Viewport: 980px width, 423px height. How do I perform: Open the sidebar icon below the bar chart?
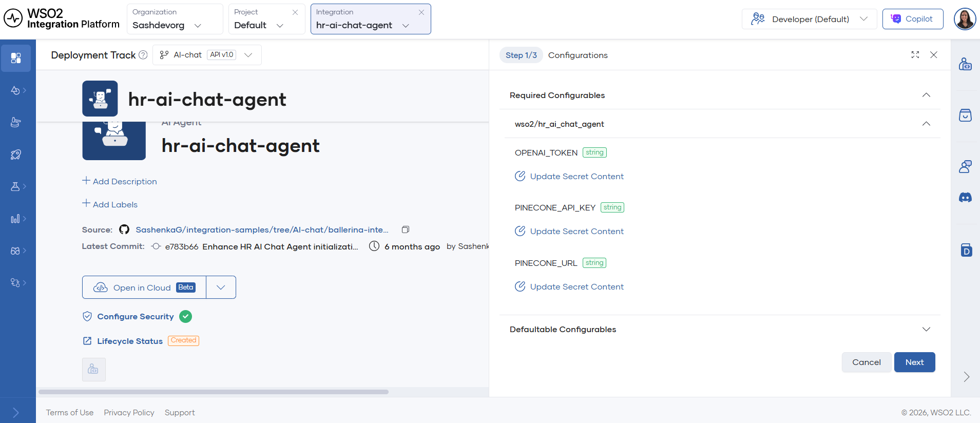16,251
